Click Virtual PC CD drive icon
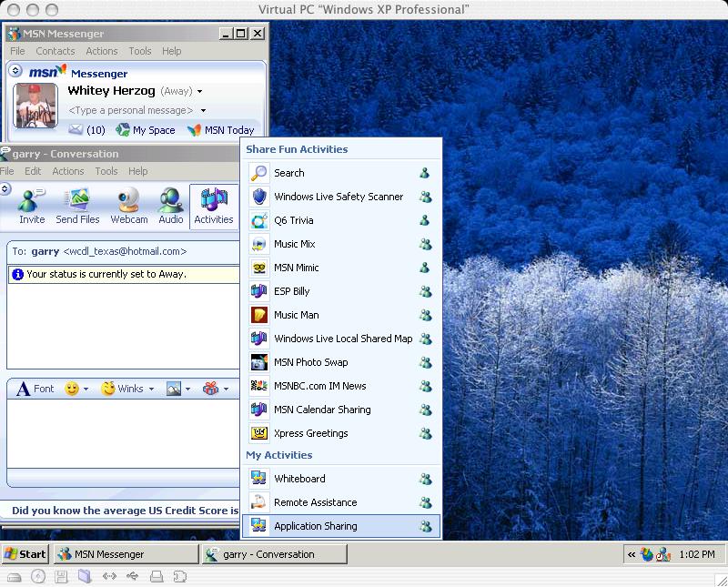Image resolution: width=728 pixels, height=587 pixels. pyautogui.click(x=38, y=577)
